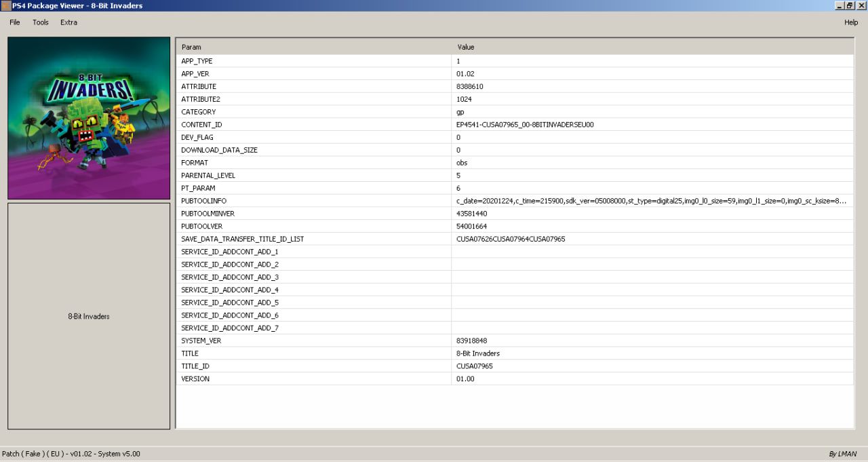This screenshot has width=868, height=462.
Task: Click the c_date=20201224 PUBTOOLINFO value
Action: pos(651,201)
